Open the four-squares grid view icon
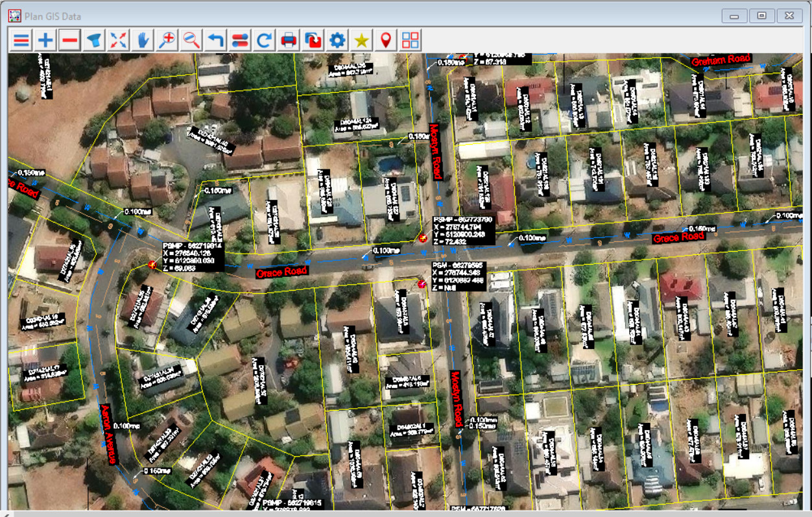The height and width of the screenshot is (517, 812). 411,40
